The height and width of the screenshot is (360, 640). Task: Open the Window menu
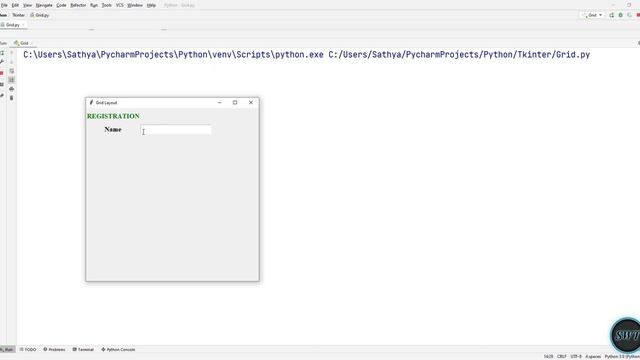[135, 5]
